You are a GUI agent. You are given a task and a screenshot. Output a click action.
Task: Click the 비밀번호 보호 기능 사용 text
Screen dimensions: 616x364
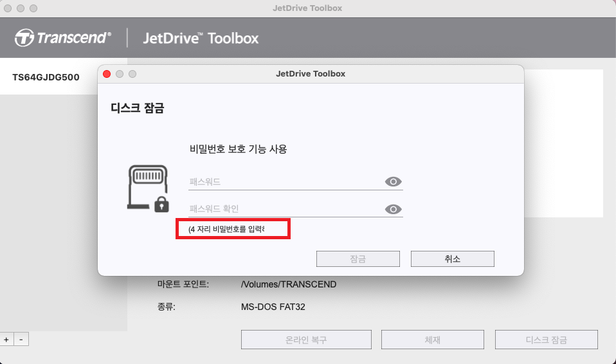click(238, 149)
